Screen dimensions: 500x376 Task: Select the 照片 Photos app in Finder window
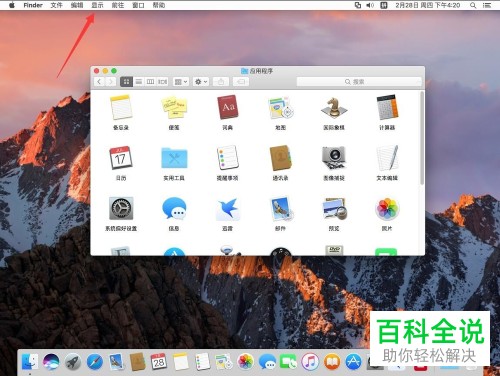click(x=387, y=209)
